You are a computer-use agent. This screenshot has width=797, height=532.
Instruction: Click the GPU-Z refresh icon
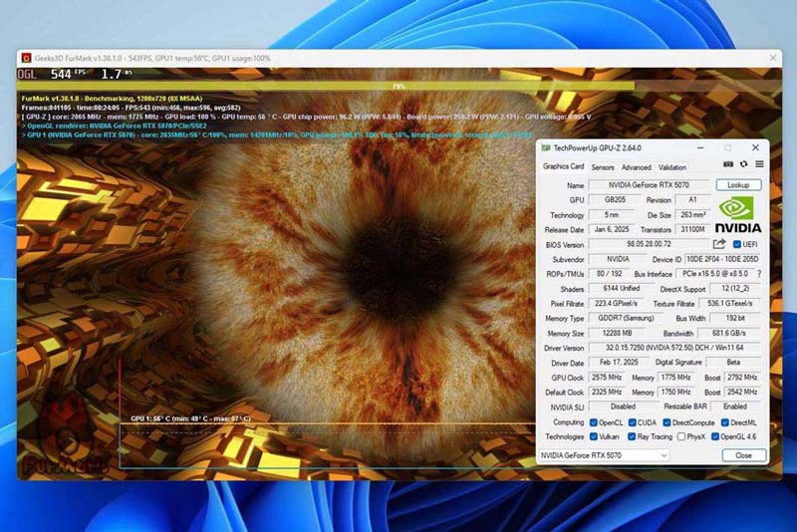743,164
